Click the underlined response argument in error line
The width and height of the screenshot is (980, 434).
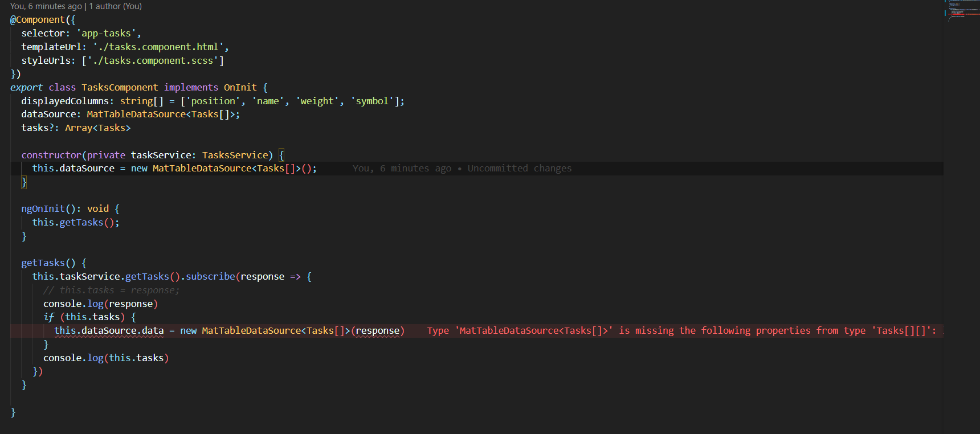[378, 330]
